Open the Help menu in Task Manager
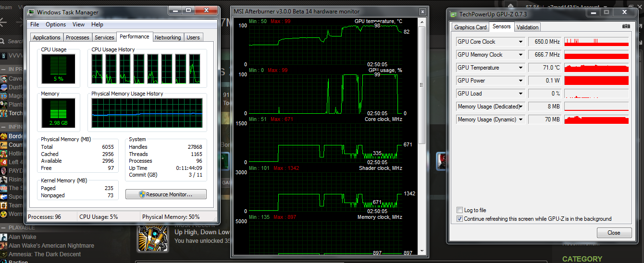This screenshot has height=263, width=644. point(97,24)
